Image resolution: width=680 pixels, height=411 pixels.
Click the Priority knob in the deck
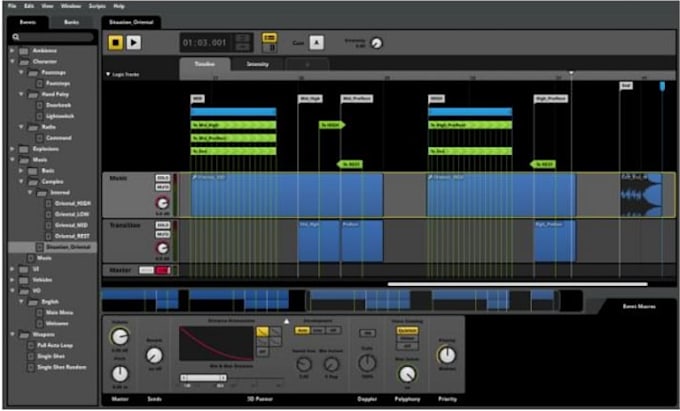[447, 356]
